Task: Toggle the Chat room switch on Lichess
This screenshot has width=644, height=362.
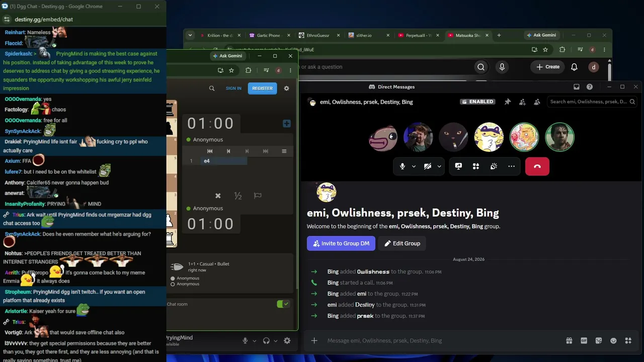Action: pyautogui.click(x=283, y=304)
